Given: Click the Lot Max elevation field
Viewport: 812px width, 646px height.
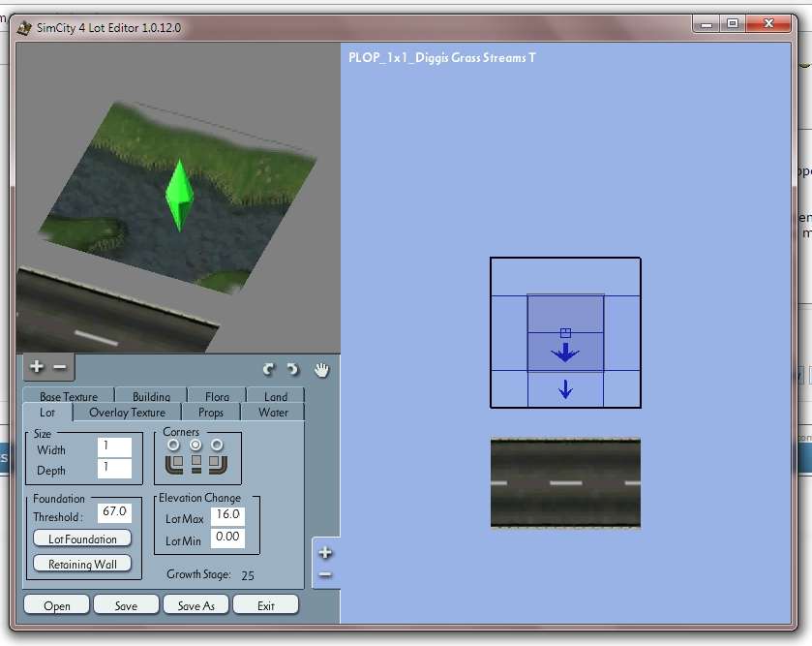Looking at the screenshot, I should (x=227, y=515).
